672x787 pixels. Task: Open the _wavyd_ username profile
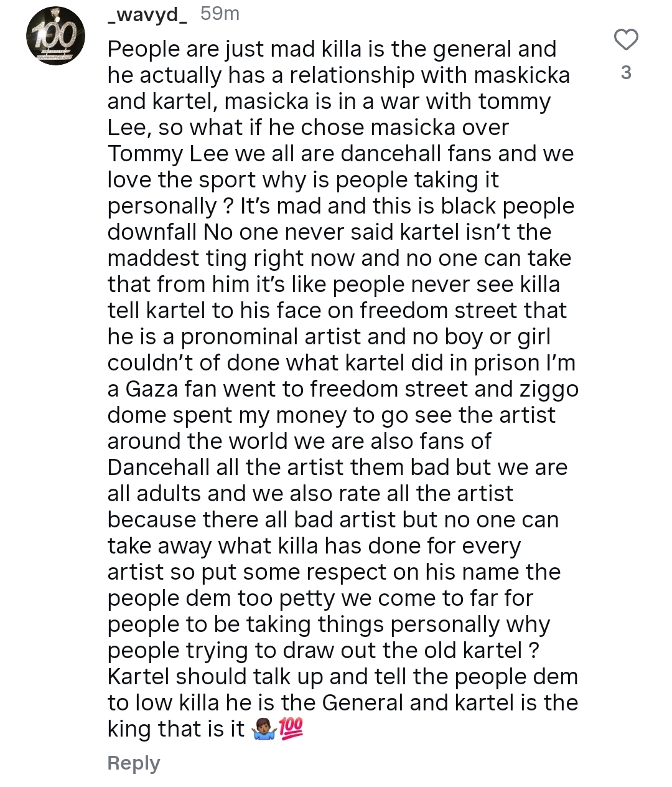(147, 14)
